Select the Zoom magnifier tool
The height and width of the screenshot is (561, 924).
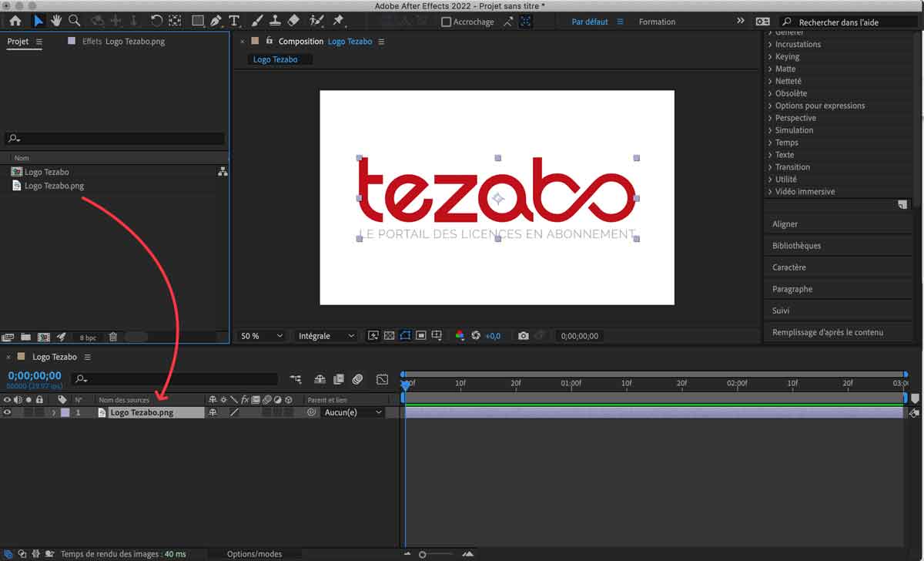[x=75, y=21]
